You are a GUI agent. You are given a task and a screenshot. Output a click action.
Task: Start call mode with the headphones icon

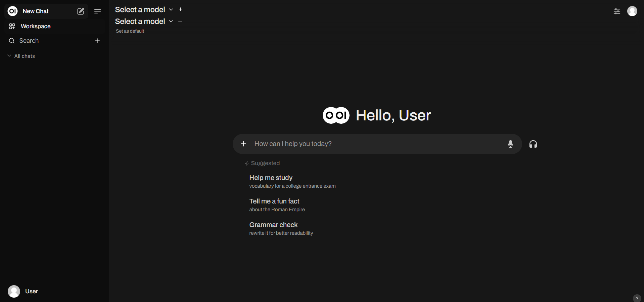tap(533, 144)
